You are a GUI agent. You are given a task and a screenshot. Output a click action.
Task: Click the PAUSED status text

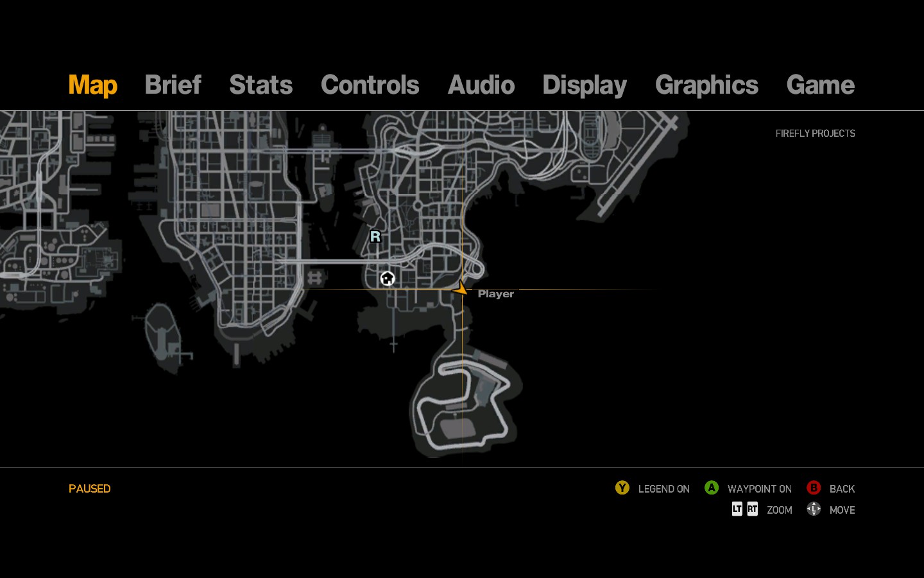(x=90, y=489)
